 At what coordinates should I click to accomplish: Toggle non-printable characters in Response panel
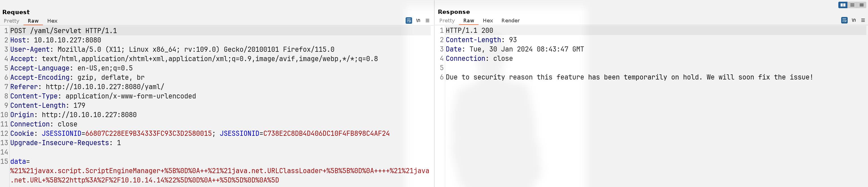tap(854, 20)
